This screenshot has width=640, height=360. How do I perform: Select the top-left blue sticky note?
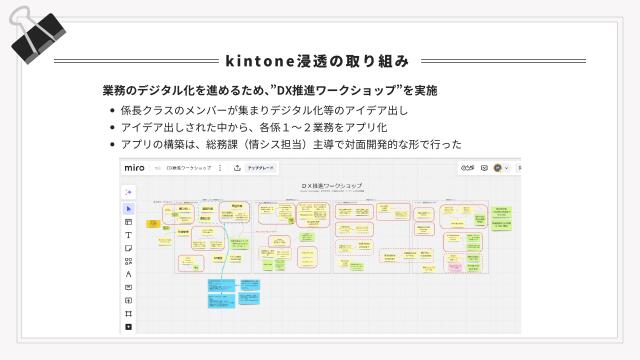click(x=221, y=285)
